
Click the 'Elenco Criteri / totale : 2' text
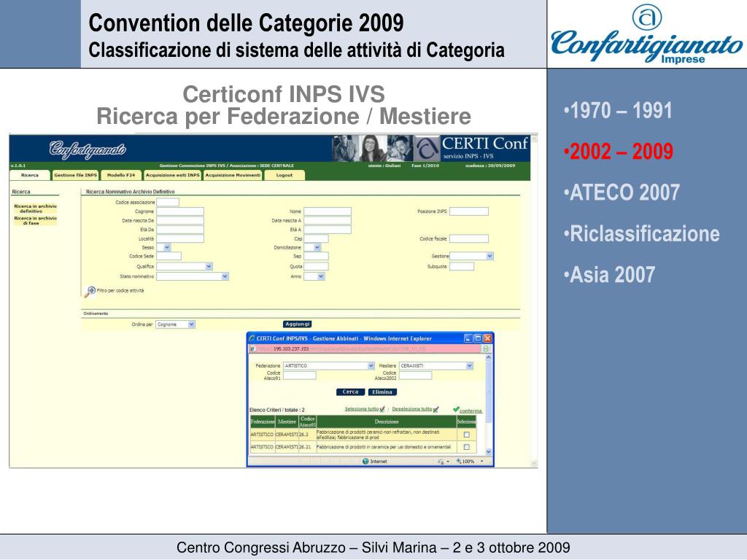point(276,410)
